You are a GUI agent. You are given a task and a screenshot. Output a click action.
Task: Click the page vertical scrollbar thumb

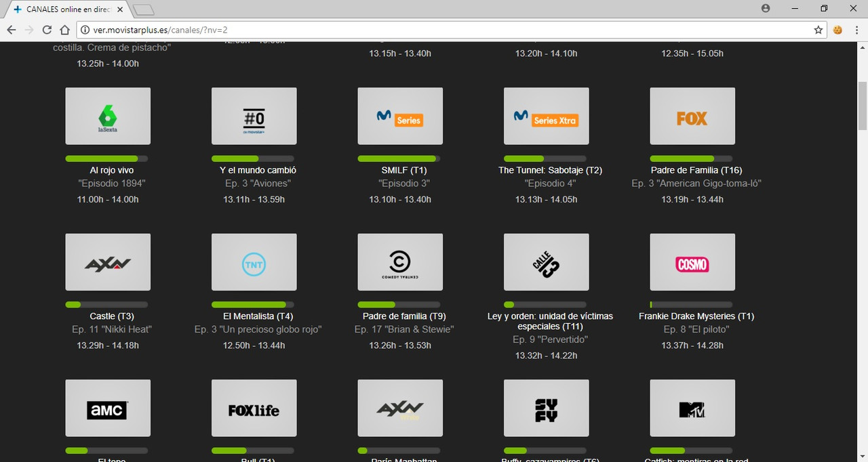(x=863, y=104)
